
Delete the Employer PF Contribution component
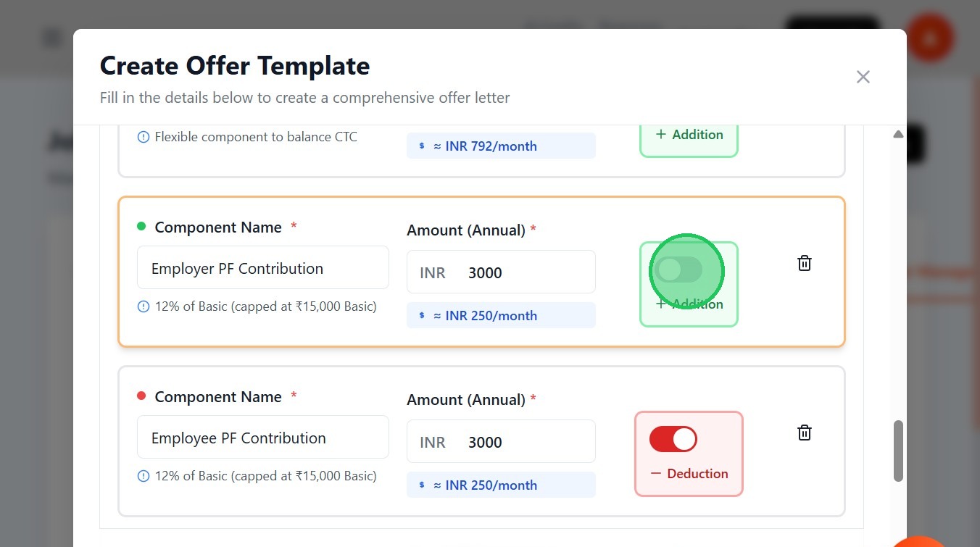[804, 263]
